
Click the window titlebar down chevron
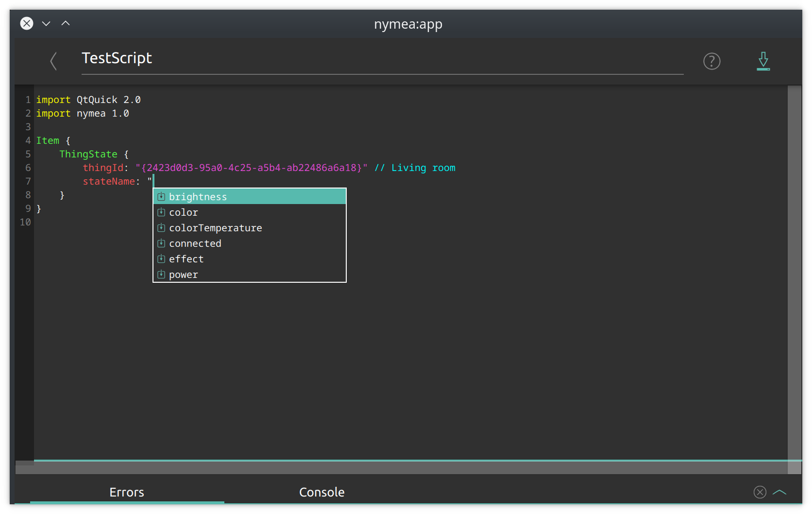click(46, 23)
